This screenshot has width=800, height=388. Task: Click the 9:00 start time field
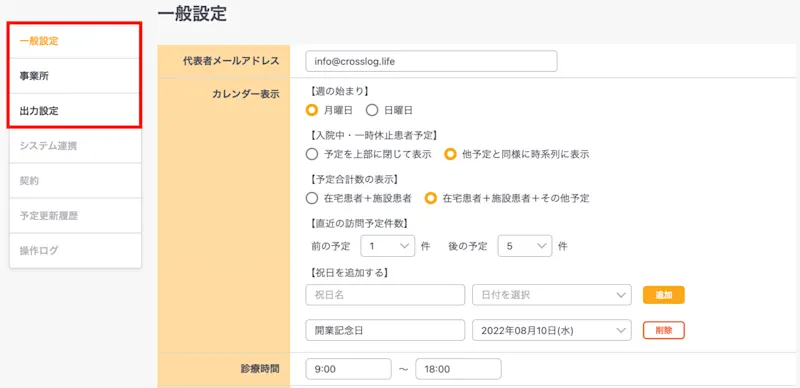(x=348, y=369)
